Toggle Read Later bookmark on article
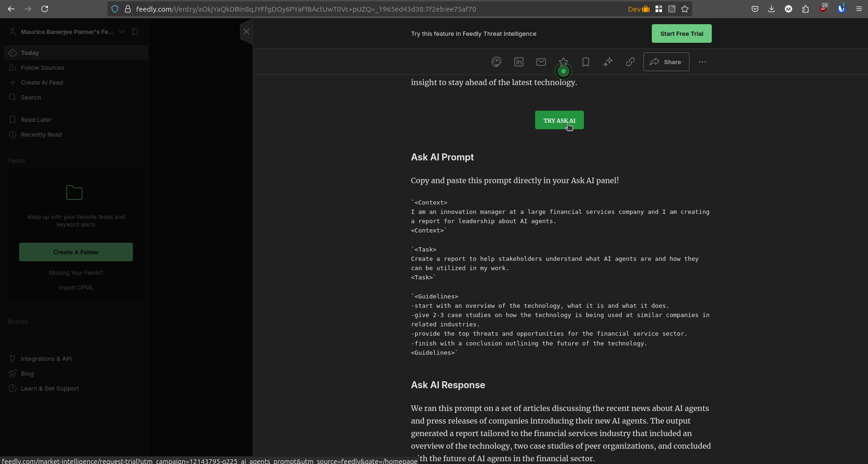868x464 pixels. [x=585, y=61]
